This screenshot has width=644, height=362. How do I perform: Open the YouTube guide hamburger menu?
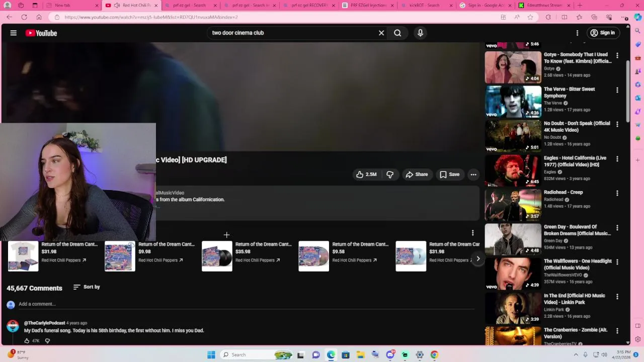point(14,33)
